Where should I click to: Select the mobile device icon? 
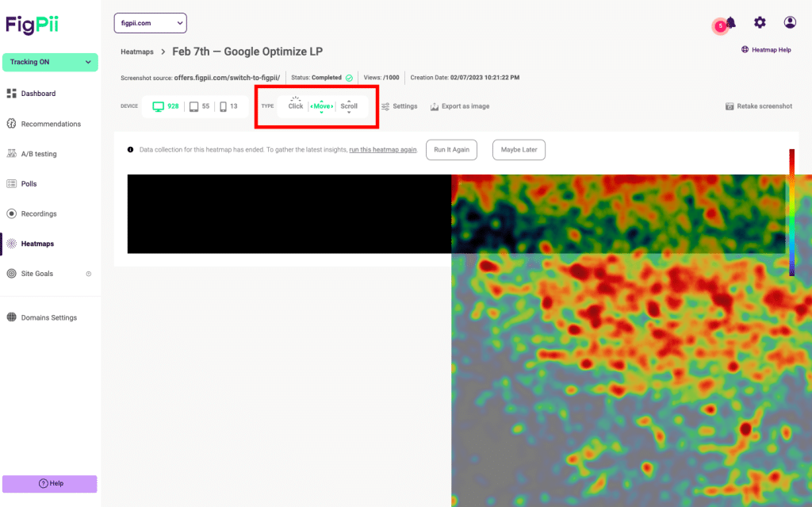click(224, 106)
